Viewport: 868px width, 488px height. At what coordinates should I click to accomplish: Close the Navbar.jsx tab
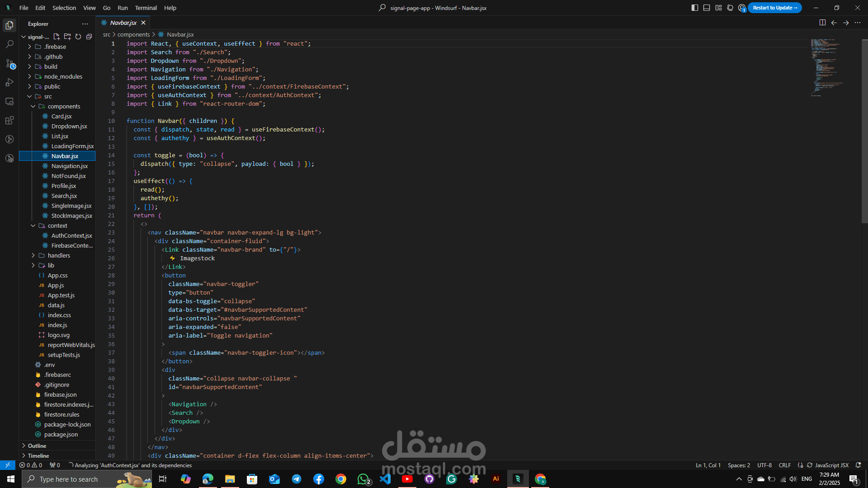[143, 23]
